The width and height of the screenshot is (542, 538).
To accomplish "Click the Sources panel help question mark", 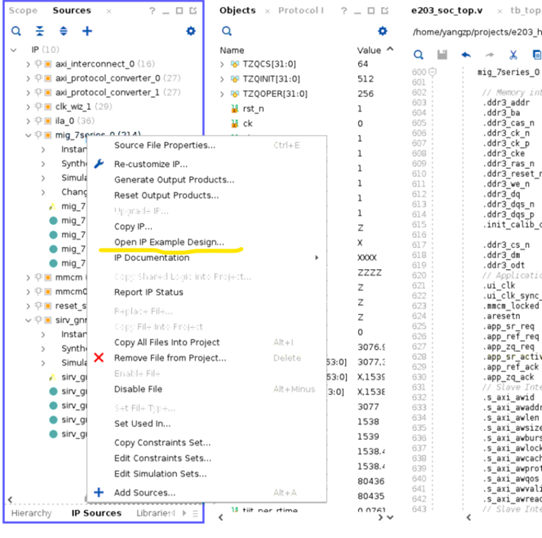I will tap(152, 11).
